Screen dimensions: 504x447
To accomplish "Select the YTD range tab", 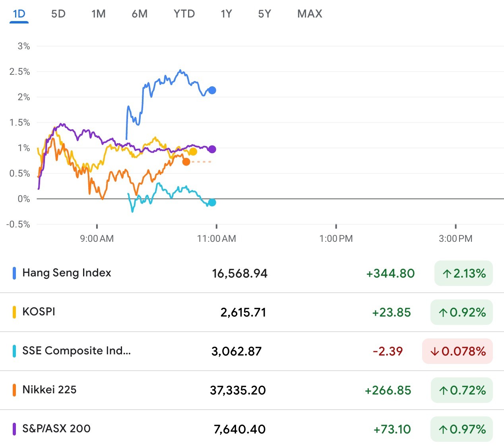I will (x=184, y=14).
